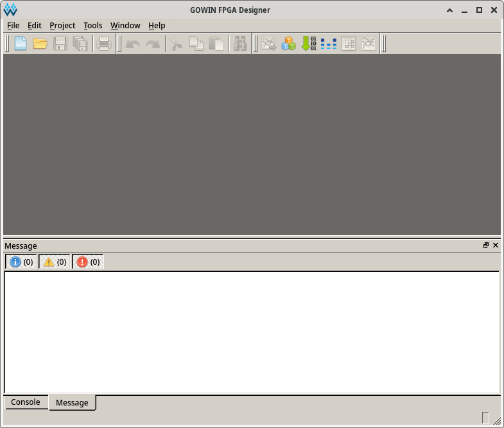Open the Help menu
The width and height of the screenshot is (504, 428).
click(x=157, y=26)
